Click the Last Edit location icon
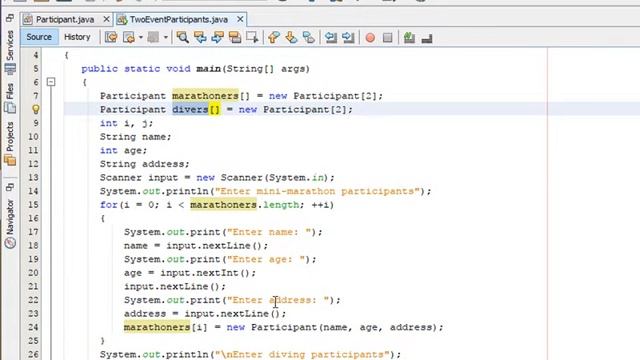The height and width of the screenshot is (360, 640). 111,38
